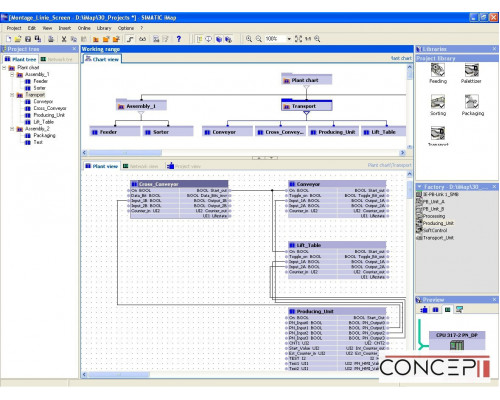500x400 pixels.
Task: Select Packaging in project tree
Action: pos(44,135)
